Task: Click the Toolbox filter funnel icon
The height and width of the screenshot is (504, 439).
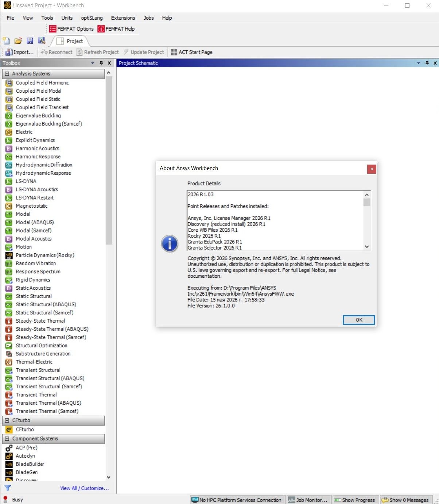Action: coord(8,488)
